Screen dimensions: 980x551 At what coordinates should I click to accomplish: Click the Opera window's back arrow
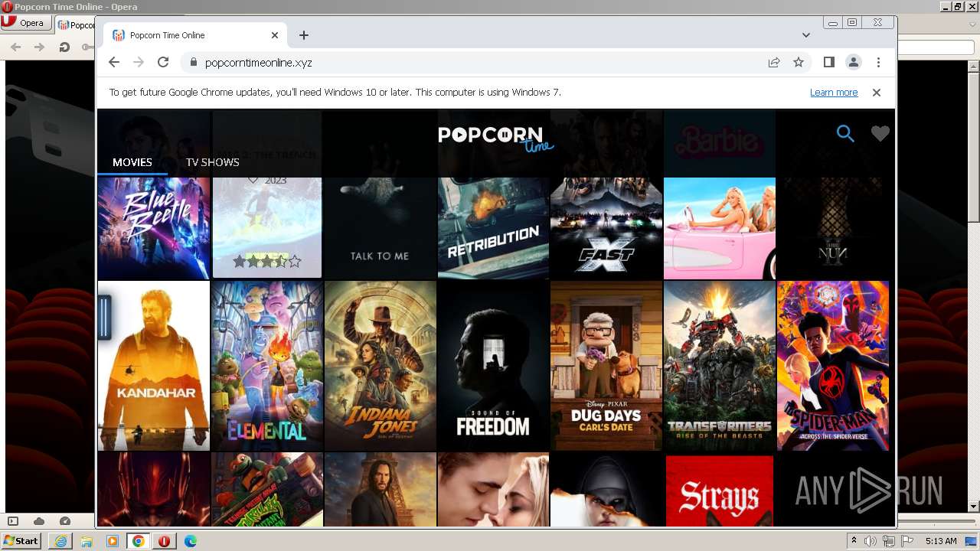[15, 47]
